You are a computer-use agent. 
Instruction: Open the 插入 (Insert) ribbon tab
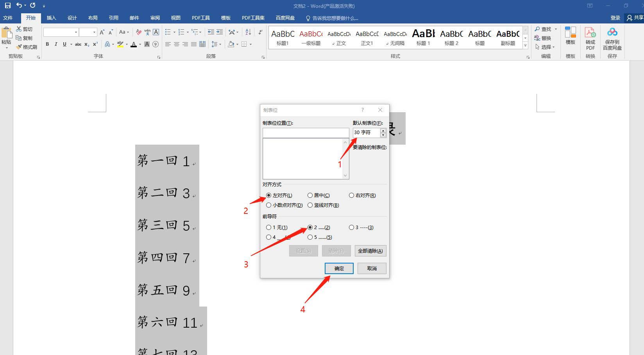tap(51, 18)
